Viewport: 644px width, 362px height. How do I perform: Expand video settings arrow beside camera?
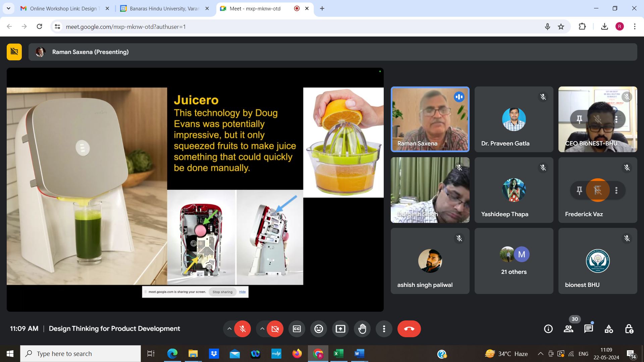coord(262,329)
